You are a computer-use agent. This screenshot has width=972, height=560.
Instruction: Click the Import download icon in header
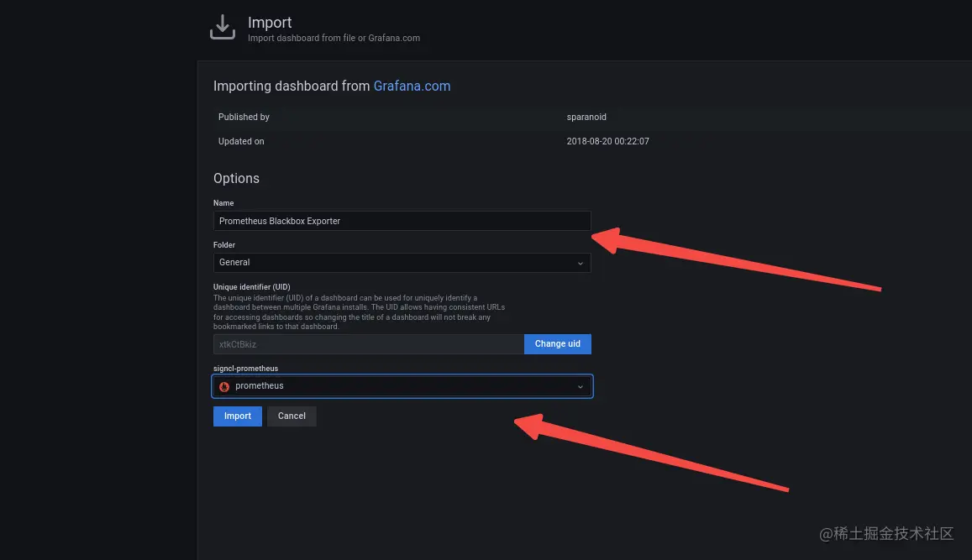coord(223,27)
